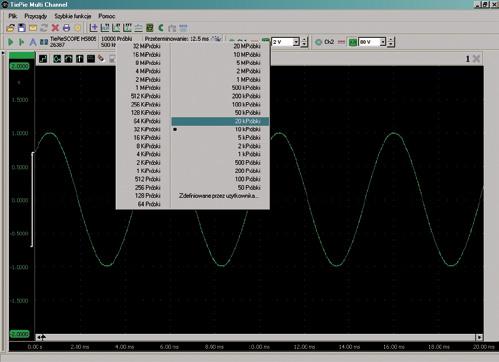
Task: Select 64 KiPróbki record length
Action: coord(143,121)
